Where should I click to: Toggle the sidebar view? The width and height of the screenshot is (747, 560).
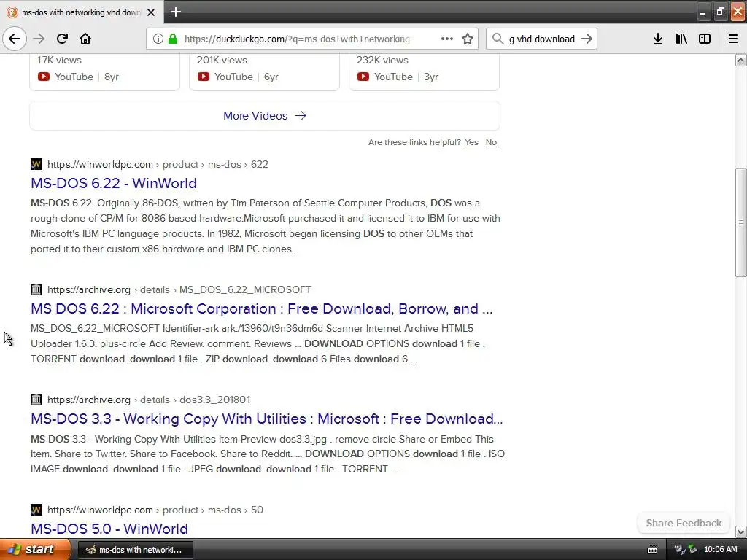pyautogui.click(x=705, y=39)
